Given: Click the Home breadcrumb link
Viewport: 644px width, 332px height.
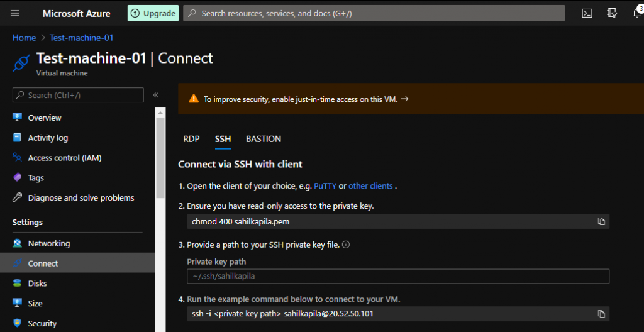Looking at the screenshot, I should point(24,38).
